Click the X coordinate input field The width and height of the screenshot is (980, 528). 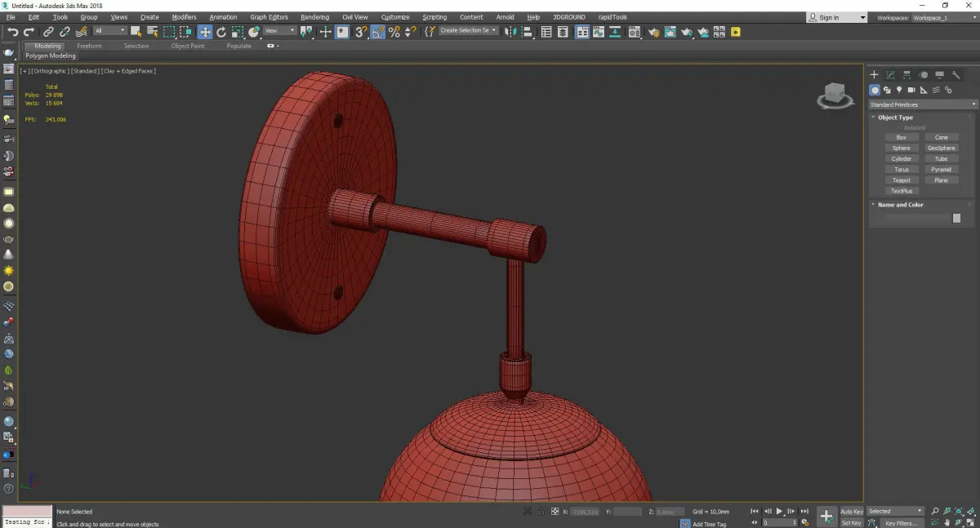click(x=583, y=512)
